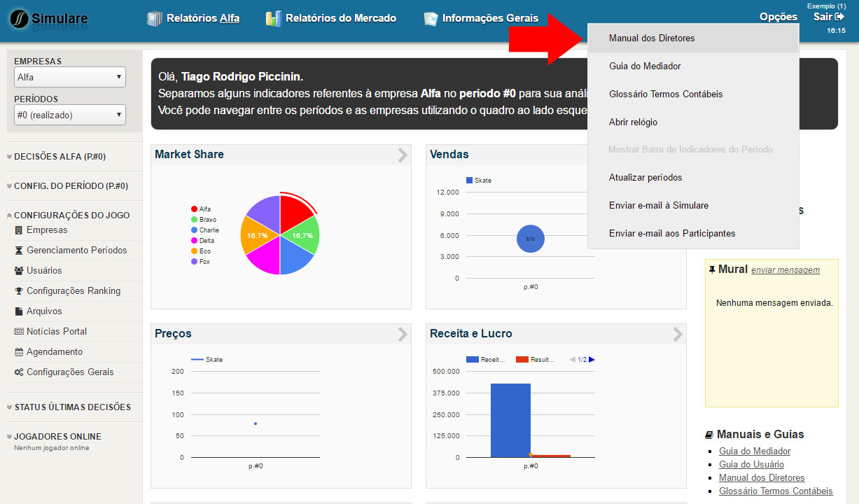859x504 pixels.
Task: Click the Usuários people icon
Action: point(19,271)
